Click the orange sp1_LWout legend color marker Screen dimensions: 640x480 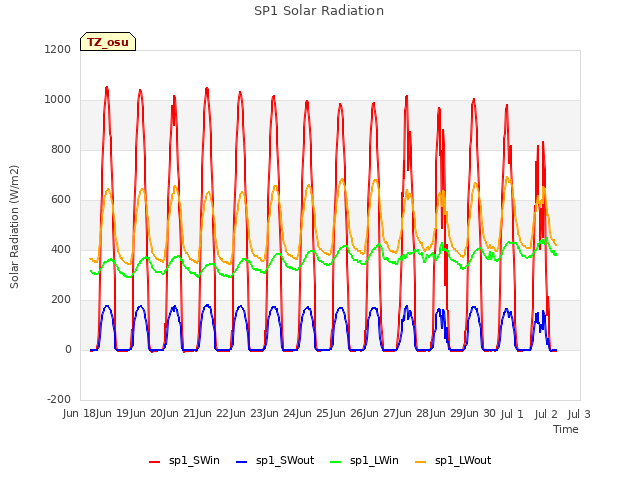click(x=420, y=462)
